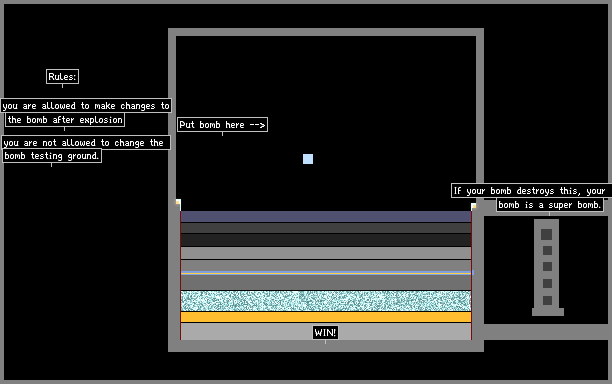Viewport: 612px width, 384px height.
Task: Click the speckled teal layer
Action: (x=326, y=301)
